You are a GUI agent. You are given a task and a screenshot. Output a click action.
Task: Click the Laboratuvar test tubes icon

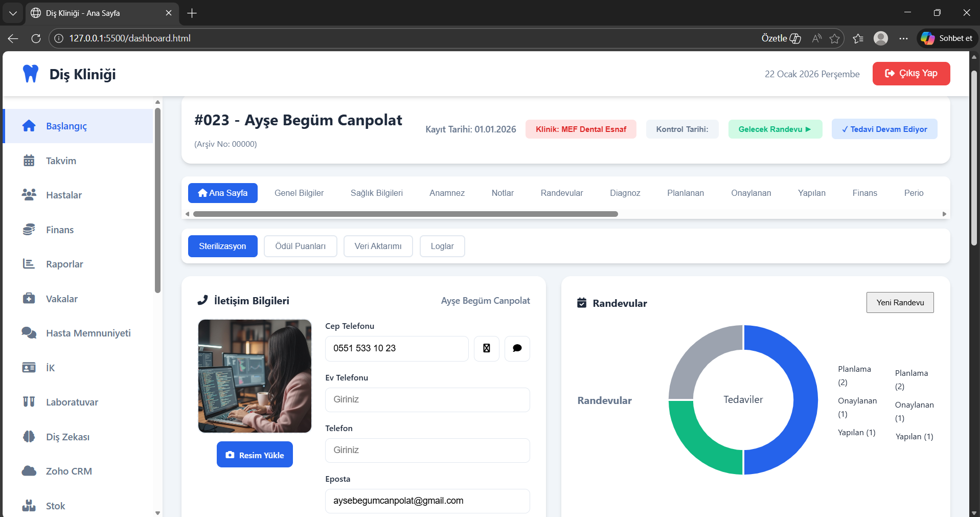29,402
